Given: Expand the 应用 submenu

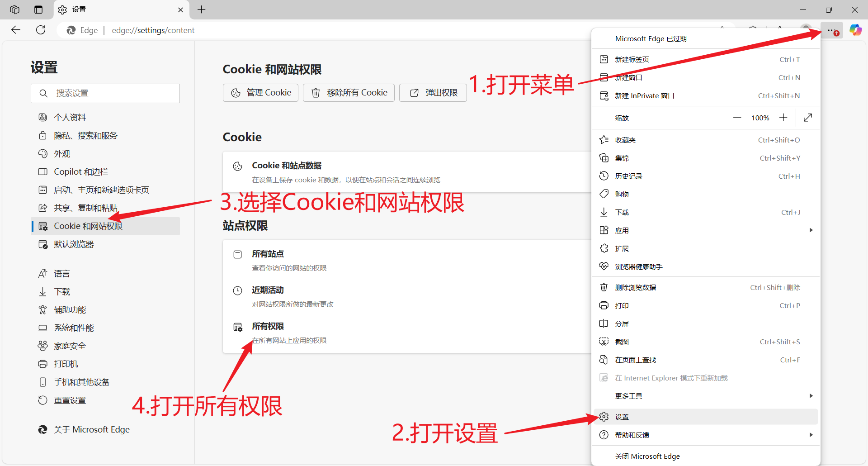Looking at the screenshot, I should (811, 230).
